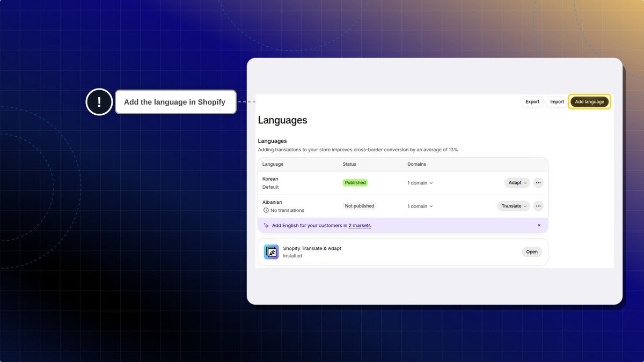The width and height of the screenshot is (644, 362).
Task: Click the sparkle icon in the English banner
Action: click(x=266, y=226)
